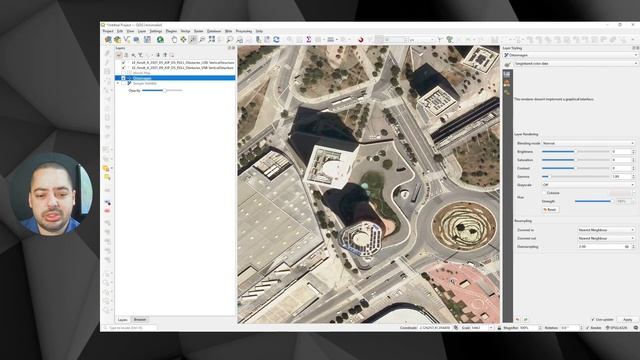
Task: Click the Open Project toolbar icon
Action: coord(117,40)
